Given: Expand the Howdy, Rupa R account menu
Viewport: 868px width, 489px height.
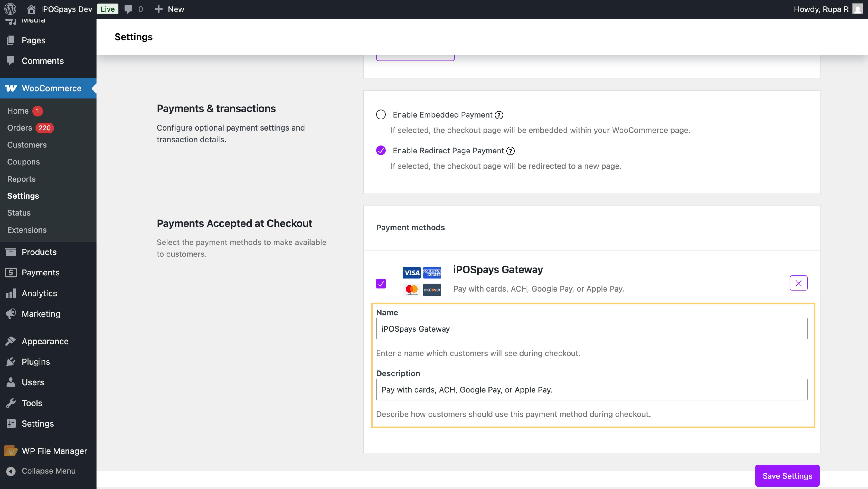Looking at the screenshot, I should point(821,9).
